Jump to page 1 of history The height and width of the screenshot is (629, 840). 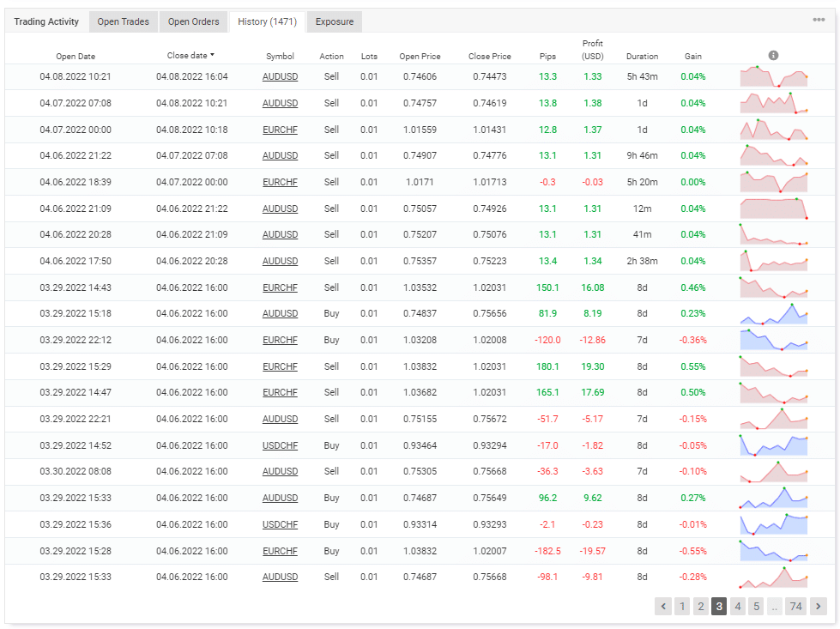point(682,606)
